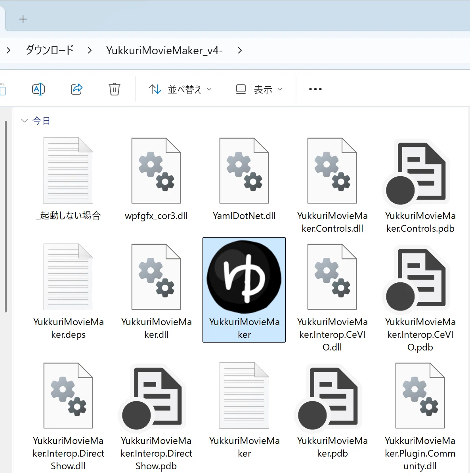The height and width of the screenshot is (476, 470).
Task: Expand the chevron before ダウンロード breadcrumb
Action: tap(8, 50)
